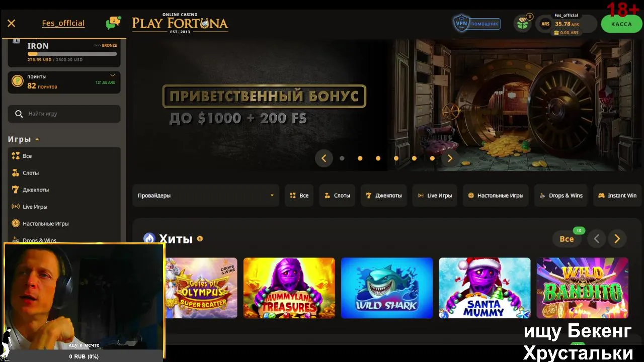644x362 pixels.
Task: Click the points coin icon
Action: pyautogui.click(x=18, y=81)
